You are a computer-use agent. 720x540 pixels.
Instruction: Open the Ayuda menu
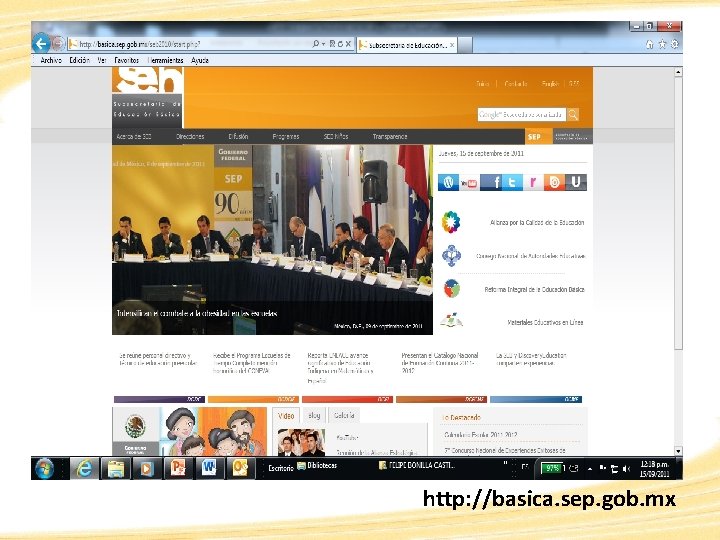point(200,60)
